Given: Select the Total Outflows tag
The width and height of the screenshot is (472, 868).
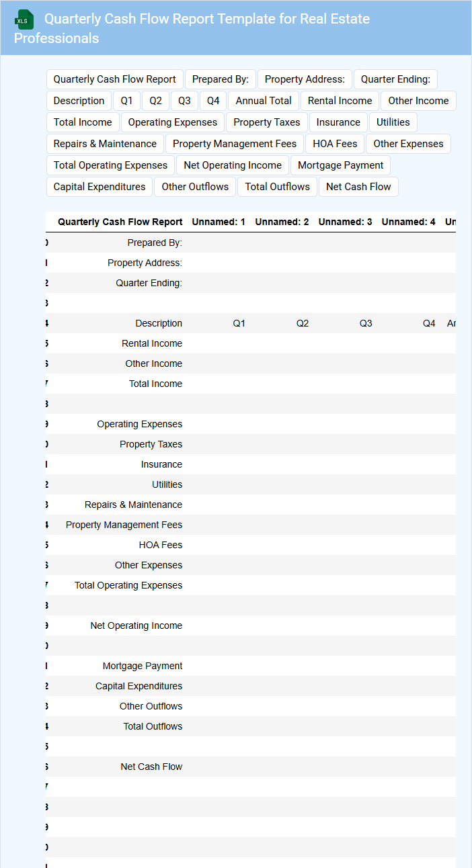Looking at the screenshot, I should point(277,187).
